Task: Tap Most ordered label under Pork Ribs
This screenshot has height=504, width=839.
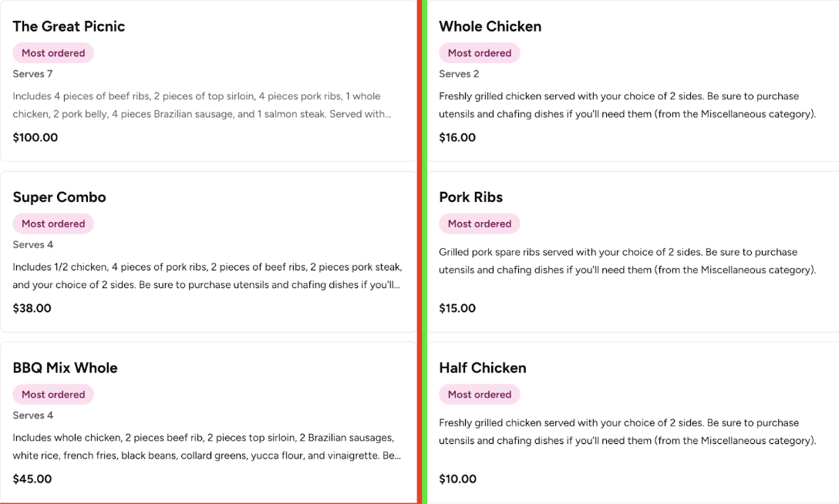Action: click(480, 223)
